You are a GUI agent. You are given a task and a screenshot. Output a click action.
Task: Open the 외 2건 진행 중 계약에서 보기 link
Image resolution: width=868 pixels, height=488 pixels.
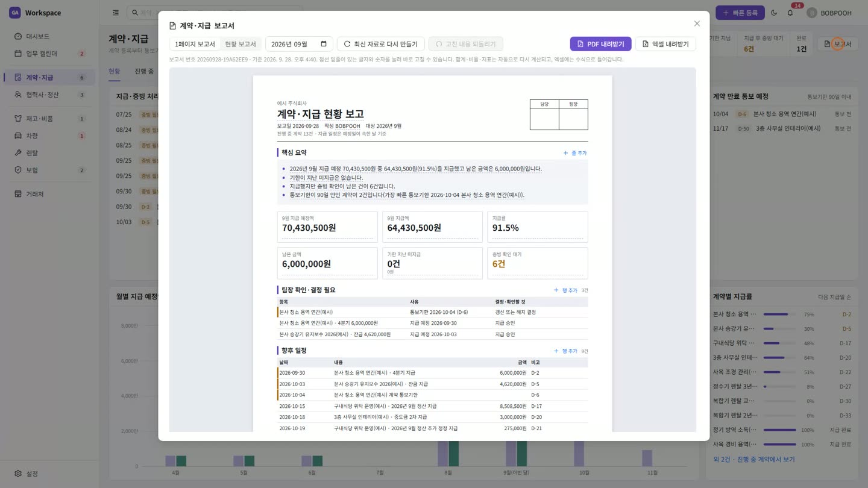753,459
